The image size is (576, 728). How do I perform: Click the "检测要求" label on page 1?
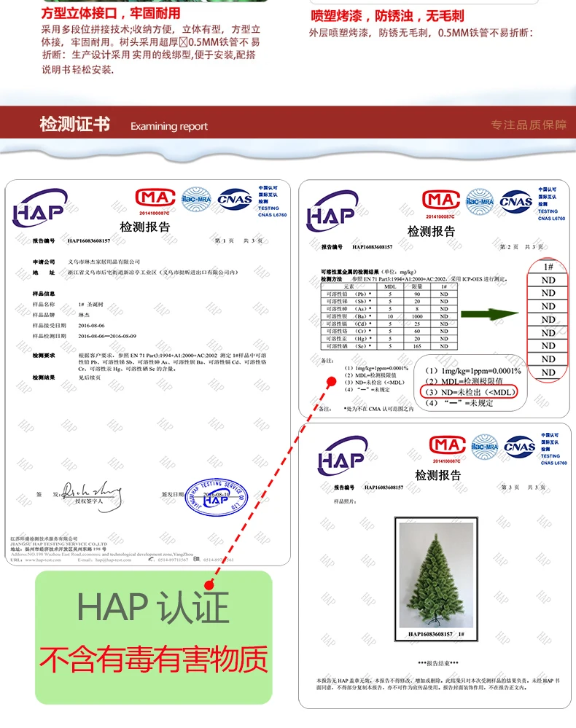(x=44, y=355)
